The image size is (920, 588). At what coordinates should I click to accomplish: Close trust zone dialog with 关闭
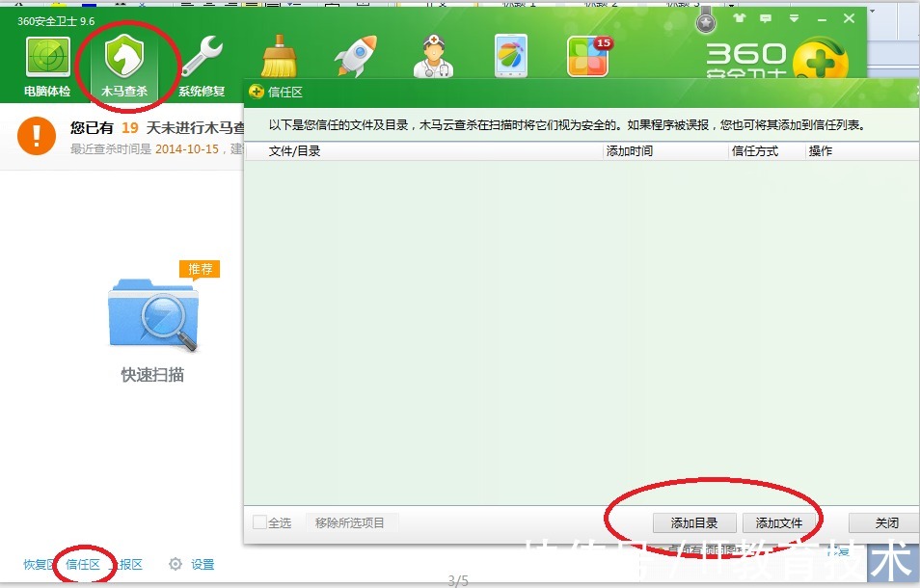pyautogui.click(x=886, y=522)
